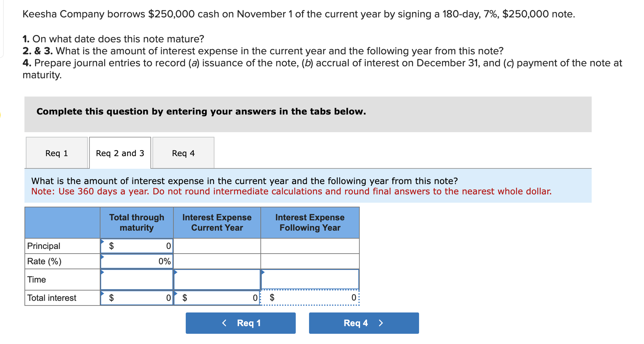Viewport: 644px width, 344px height.
Task: Select the Interest Expense Current Year column header
Action: coord(217,222)
